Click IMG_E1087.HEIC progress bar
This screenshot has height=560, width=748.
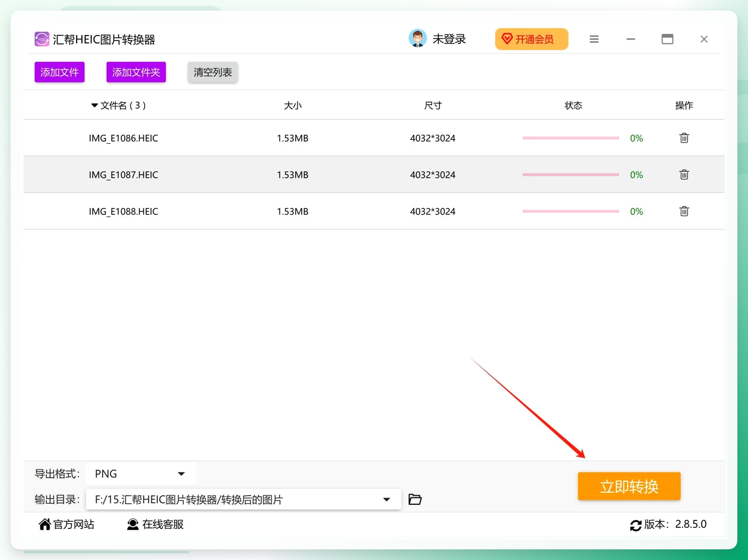tap(571, 175)
